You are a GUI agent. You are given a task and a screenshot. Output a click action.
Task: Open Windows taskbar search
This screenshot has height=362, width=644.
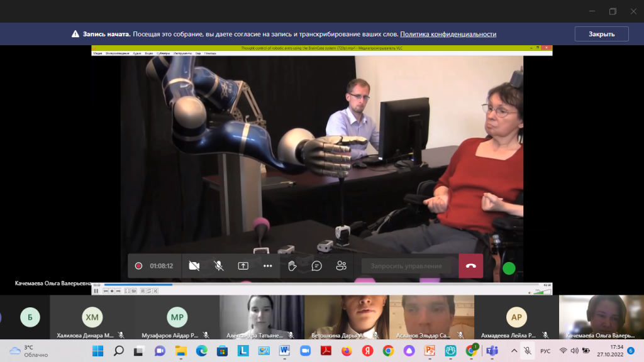[119, 351]
